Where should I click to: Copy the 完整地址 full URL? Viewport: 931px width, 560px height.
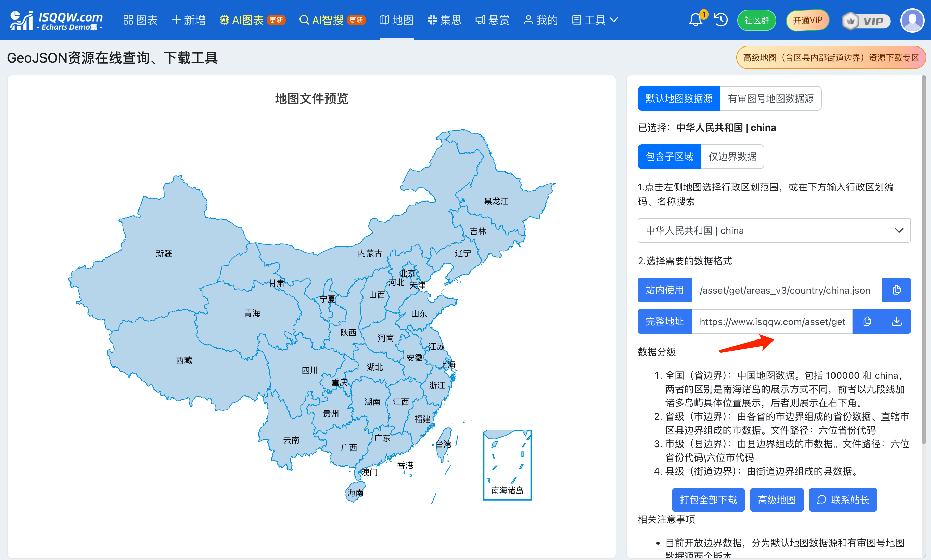pyautogui.click(x=867, y=321)
